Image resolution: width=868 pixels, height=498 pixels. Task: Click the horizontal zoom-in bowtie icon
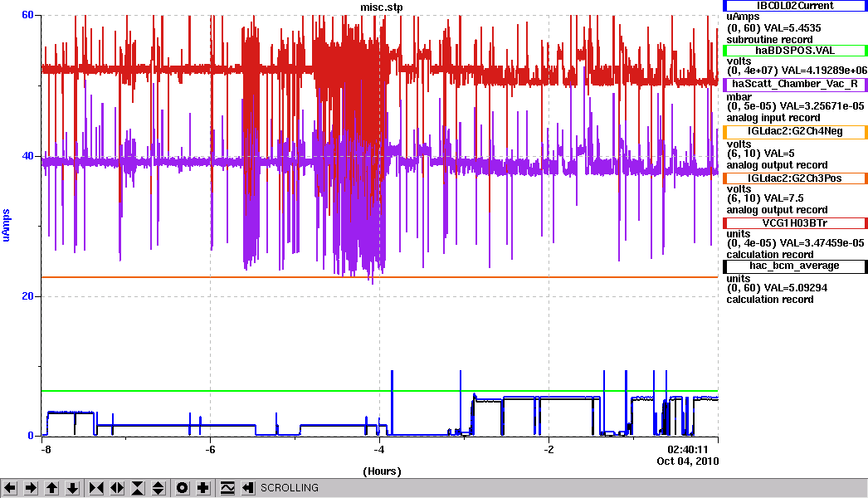pos(96,488)
